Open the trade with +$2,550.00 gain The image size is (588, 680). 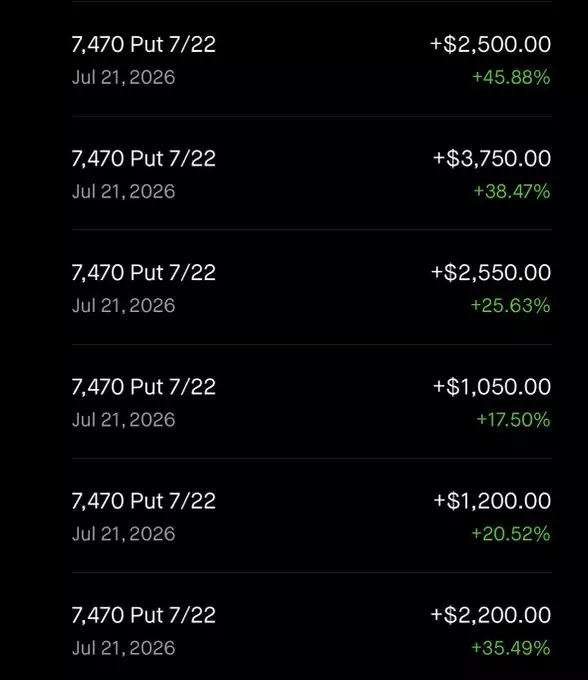pos(312,288)
